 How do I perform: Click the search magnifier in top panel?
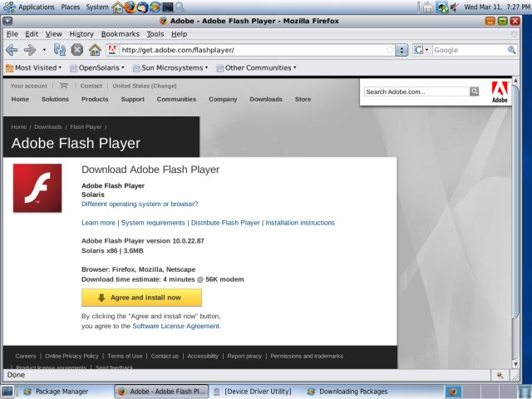180,7
